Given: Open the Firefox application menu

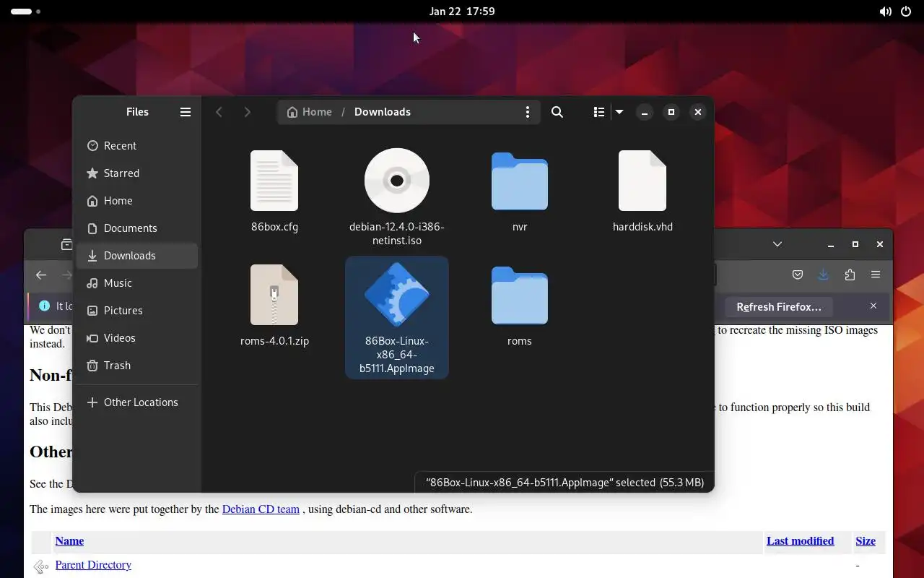Looking at the screenshot, I should [876, 275].
